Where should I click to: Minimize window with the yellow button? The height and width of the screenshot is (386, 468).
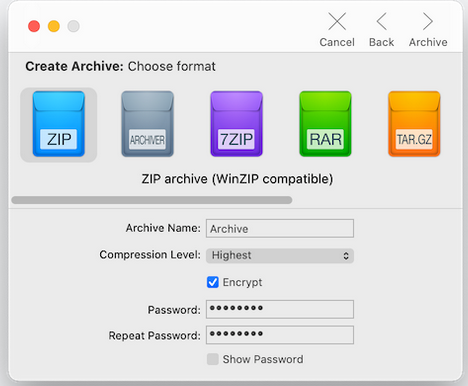(54, 26)
